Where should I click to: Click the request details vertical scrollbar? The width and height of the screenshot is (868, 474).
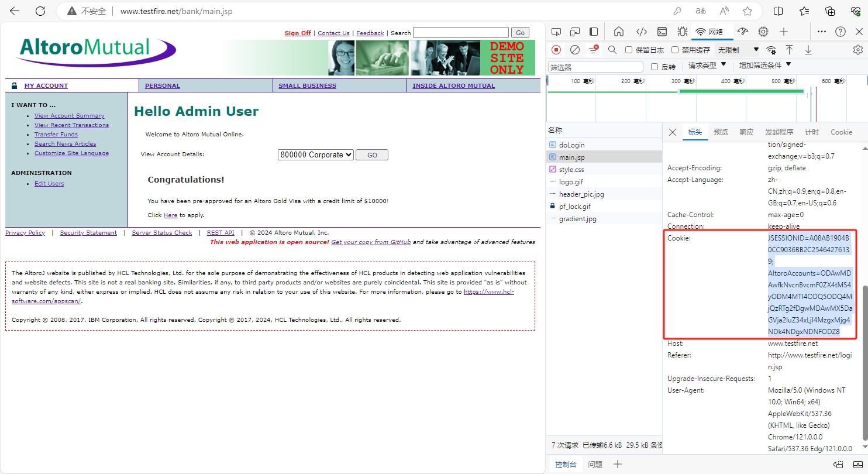[x=865, y=363]
